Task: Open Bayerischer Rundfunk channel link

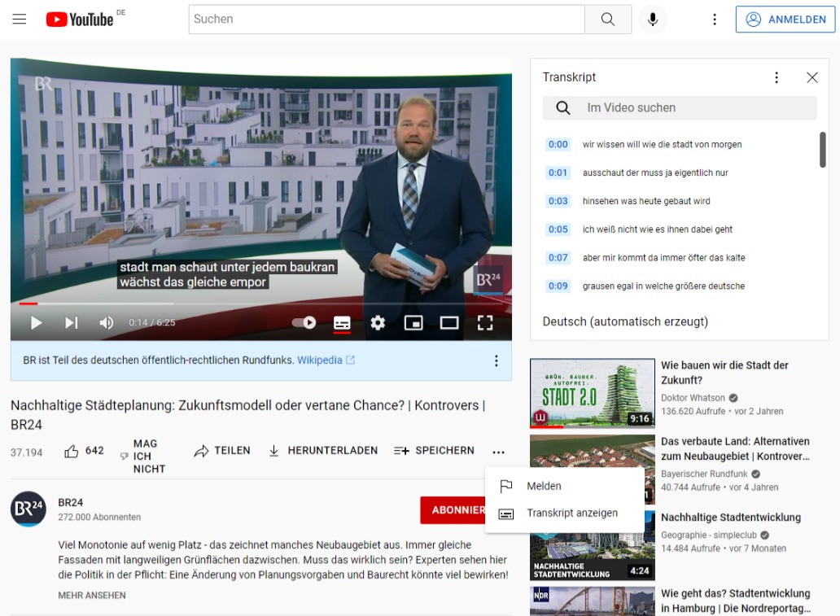Action: pos(704,474)
